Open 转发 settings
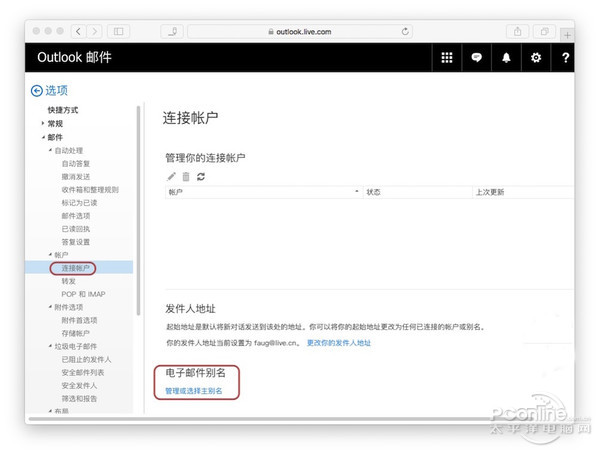This screenshot has width=600, height=454. [69, 281]
